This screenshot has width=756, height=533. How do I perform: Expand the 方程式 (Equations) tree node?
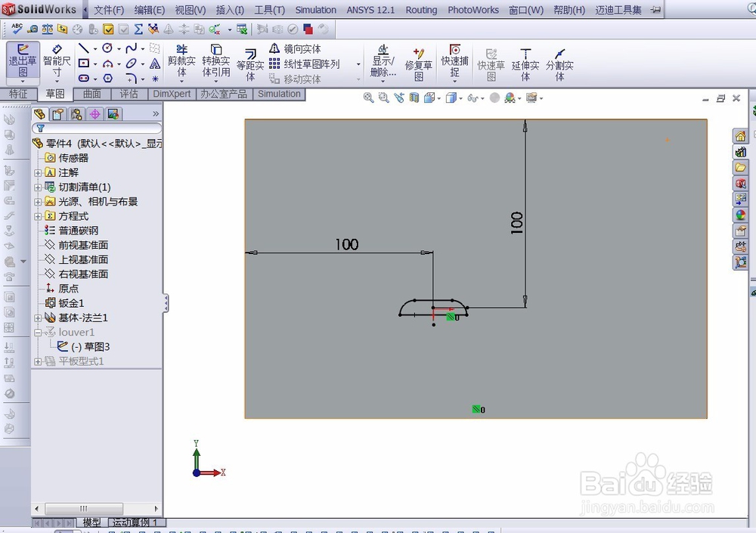pos(38,216)
